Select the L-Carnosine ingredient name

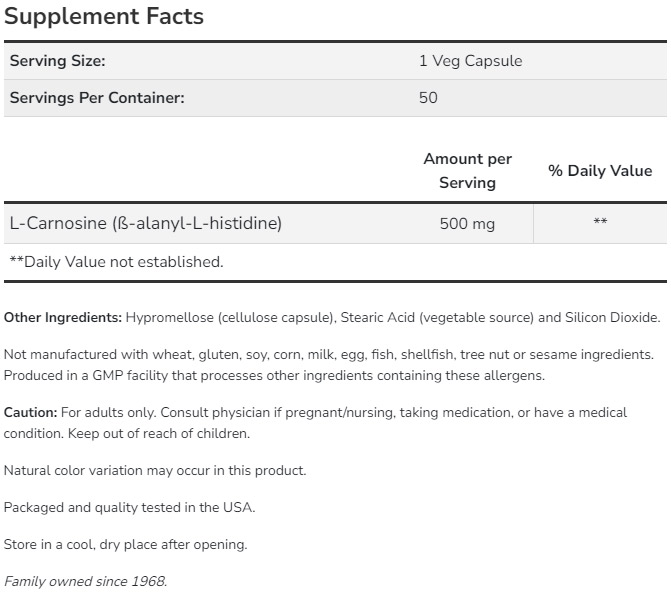pyautogui.click(x=146, y=223)
